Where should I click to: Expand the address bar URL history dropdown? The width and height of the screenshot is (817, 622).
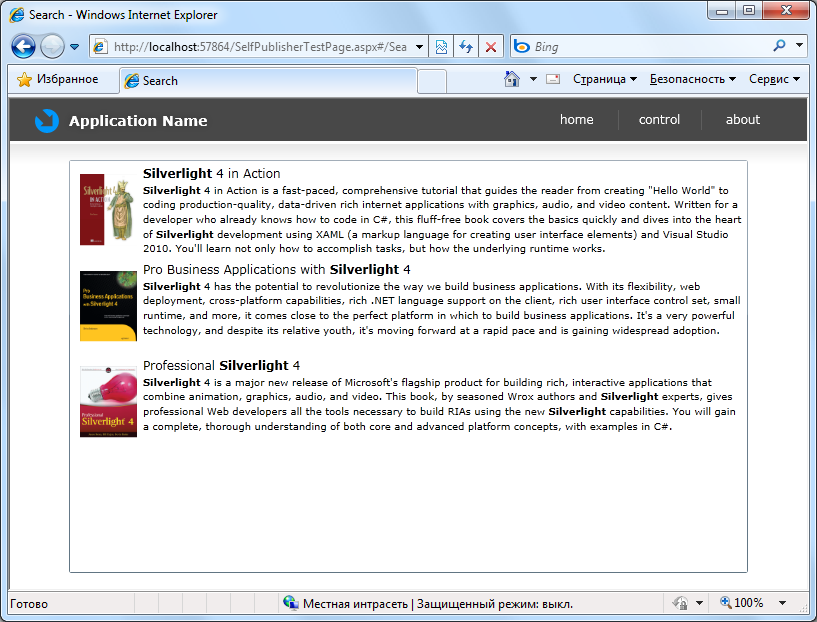418,47
